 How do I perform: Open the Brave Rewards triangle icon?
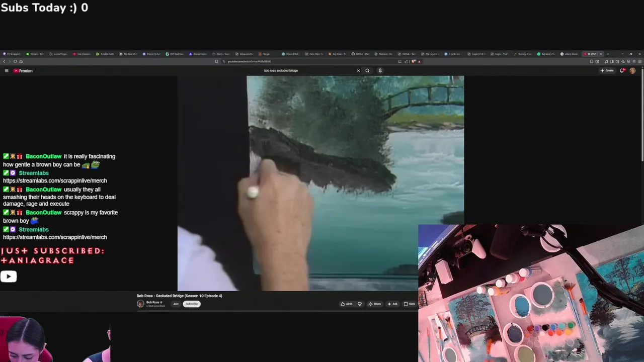pyautogui.click(x=419, y=61)
